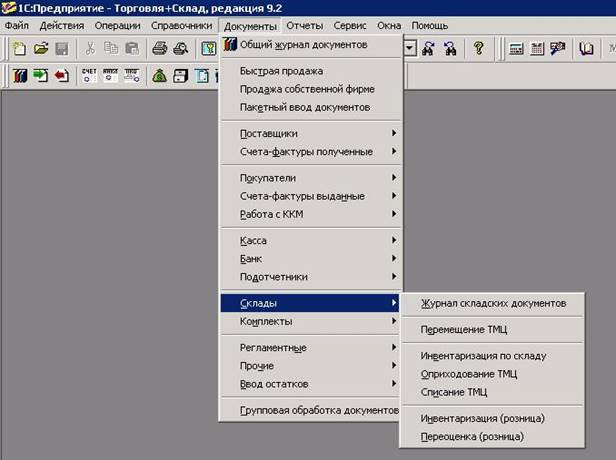Click the Print preview toolbar icon
Screen dimensions: 616x460
pos(181,48)
